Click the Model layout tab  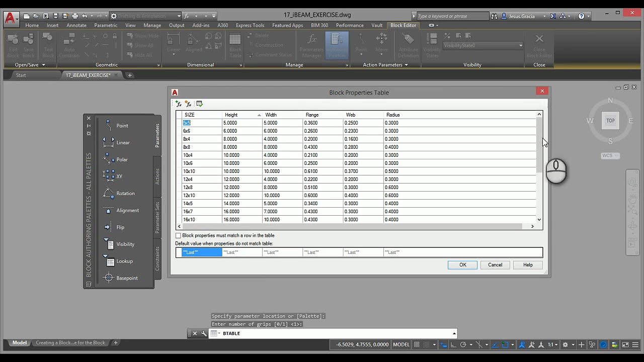coord(20,343)
